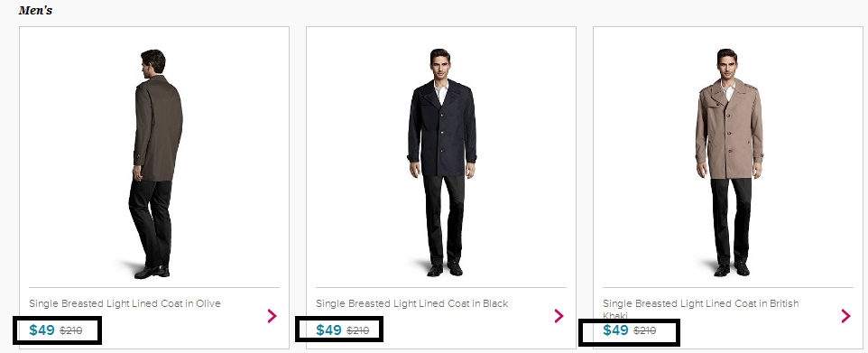Image resolution: width=868 pixels, height=353 pixels.
Task: Open the pink arrow on Olive coat card
Action: coord(272,316)
